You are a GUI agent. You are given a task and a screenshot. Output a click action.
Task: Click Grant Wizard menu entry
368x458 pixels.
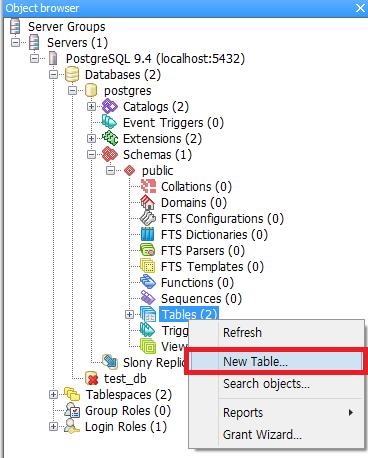[262, 435]
